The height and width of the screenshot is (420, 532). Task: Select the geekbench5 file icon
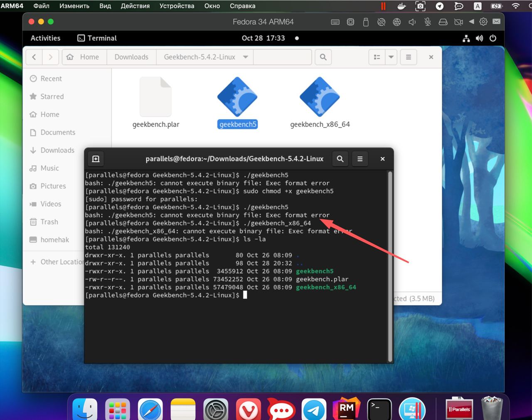pos(237,97)
